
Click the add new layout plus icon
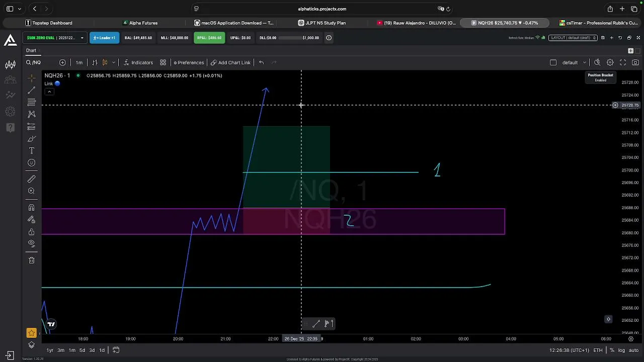611,38
